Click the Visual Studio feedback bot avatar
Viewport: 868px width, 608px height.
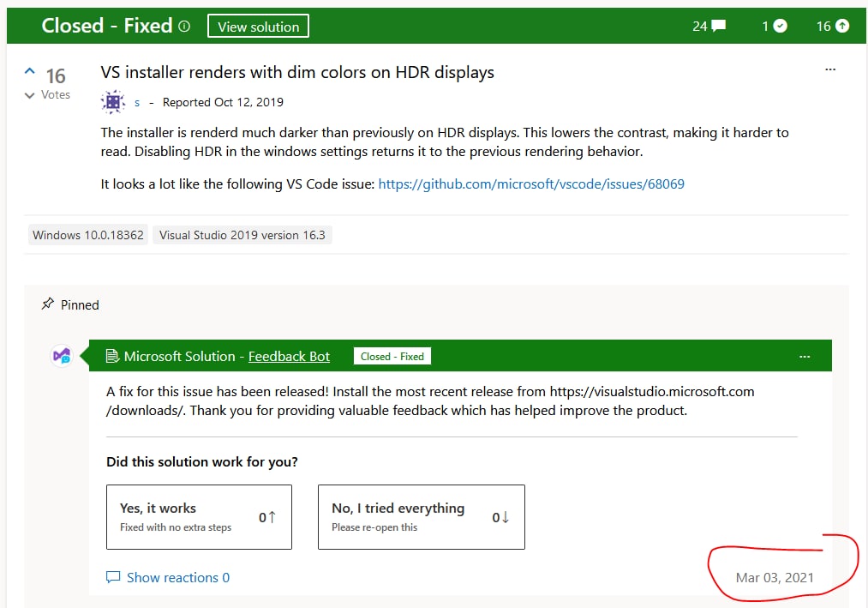pyautogui.click(x=62, y=355)
